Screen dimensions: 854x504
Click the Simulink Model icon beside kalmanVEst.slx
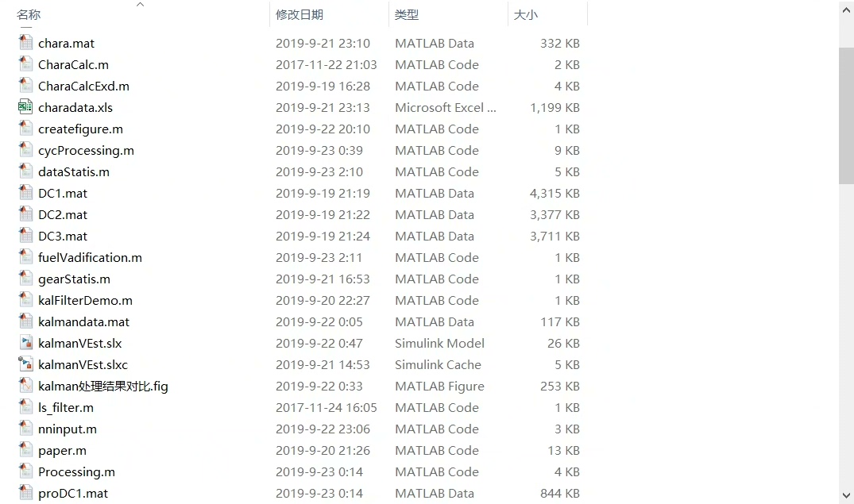click(x=24, y=343)
